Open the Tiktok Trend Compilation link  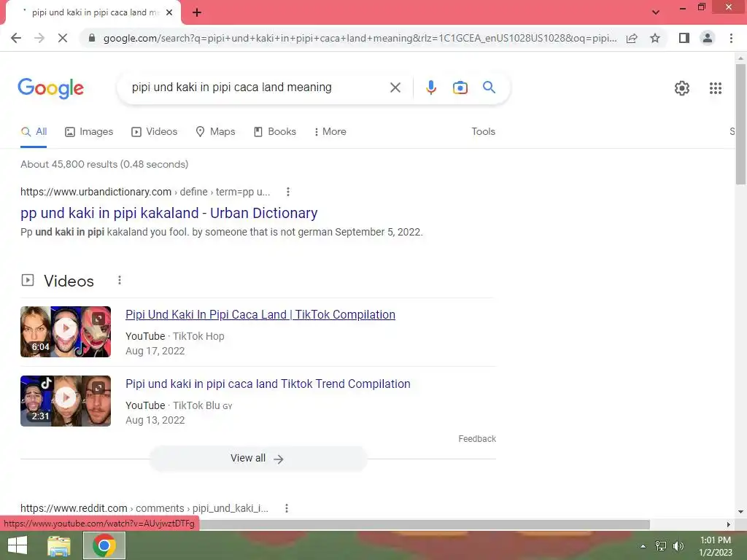(x=268, y=384)
